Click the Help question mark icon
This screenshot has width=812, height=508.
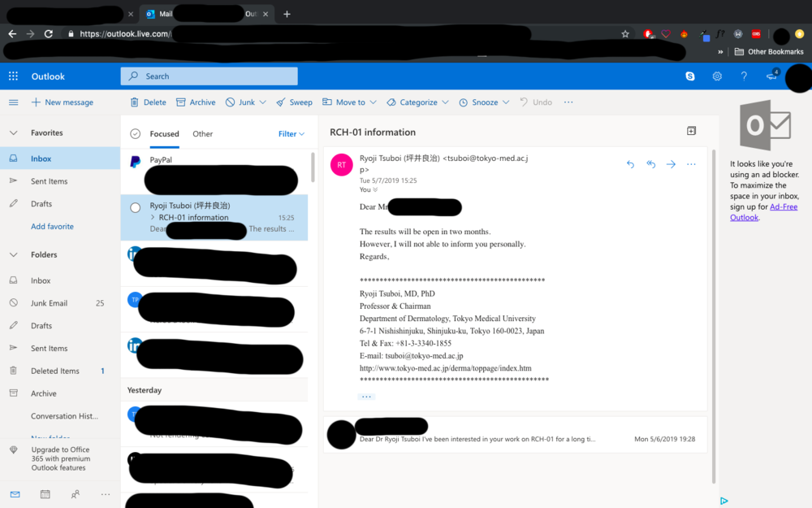click(x=744, y=76)
